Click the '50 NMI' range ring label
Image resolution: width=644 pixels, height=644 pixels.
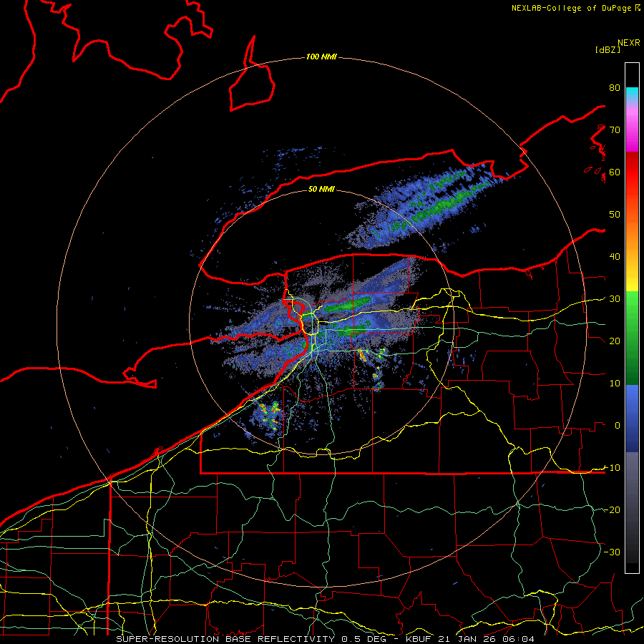(x=321, y=189)
